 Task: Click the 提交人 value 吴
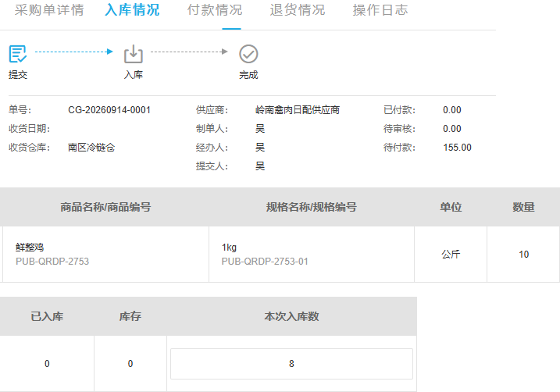pos(260,166)
